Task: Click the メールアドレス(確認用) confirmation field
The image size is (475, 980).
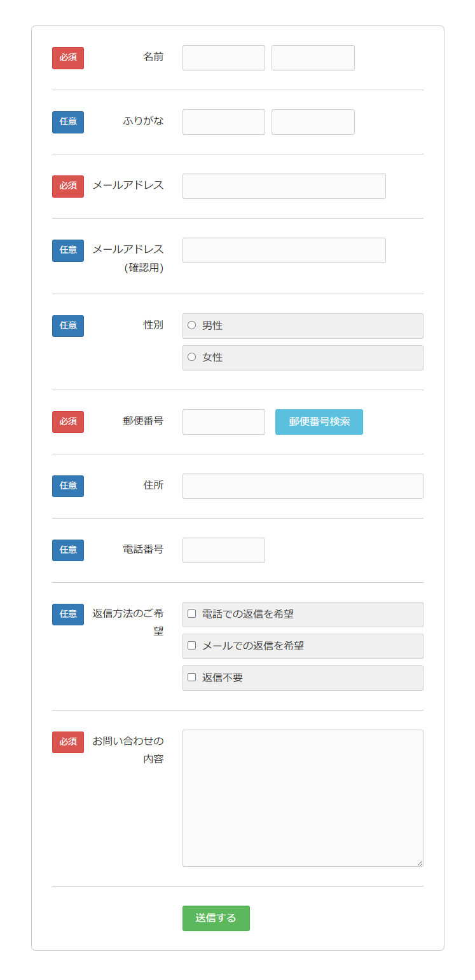Action: pyautogui.click(x=284, y=250)
